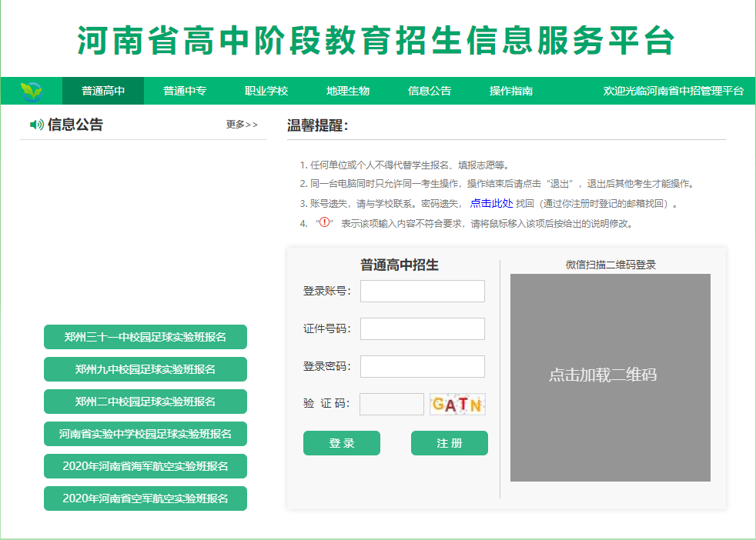The height and width of the screenshot is (540, 756).
Task: Click the gray QR code loading area
Action: (x=610, y=377)
